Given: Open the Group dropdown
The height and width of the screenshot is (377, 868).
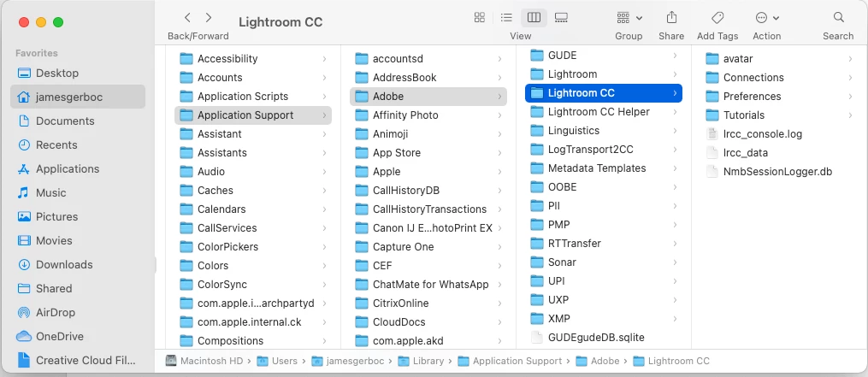Looking at the screenshot, I should coord(629,18).
